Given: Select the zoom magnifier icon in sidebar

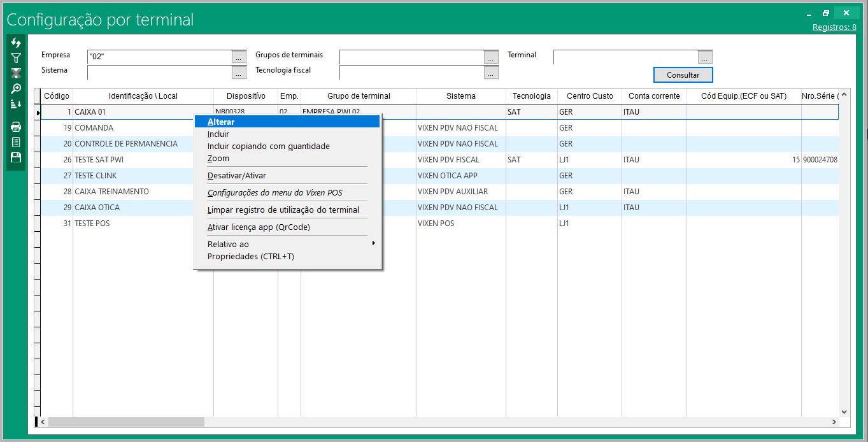Looking at the screenshot, I should point(16,89).
